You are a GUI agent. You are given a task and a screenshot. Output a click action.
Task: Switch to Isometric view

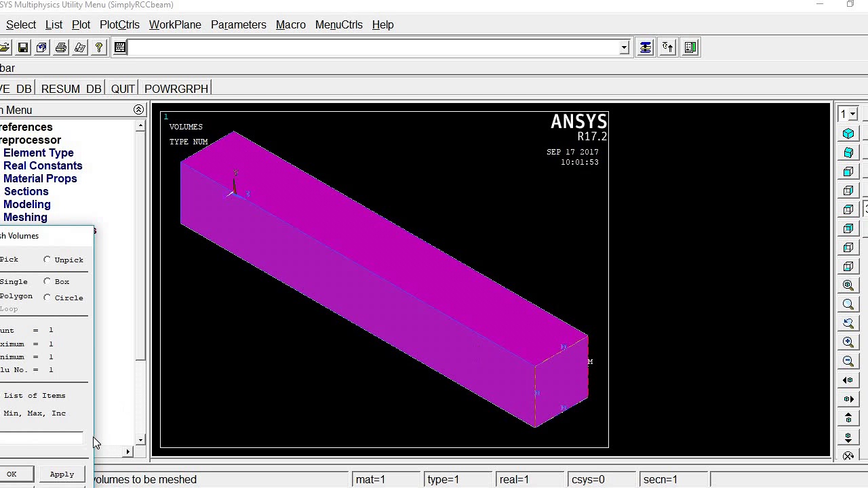point(848,134)
